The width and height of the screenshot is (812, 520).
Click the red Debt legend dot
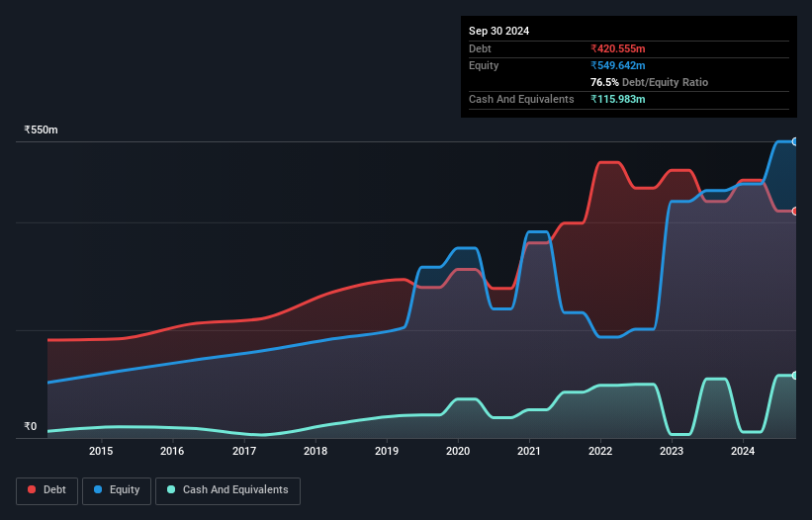point(32,489)
